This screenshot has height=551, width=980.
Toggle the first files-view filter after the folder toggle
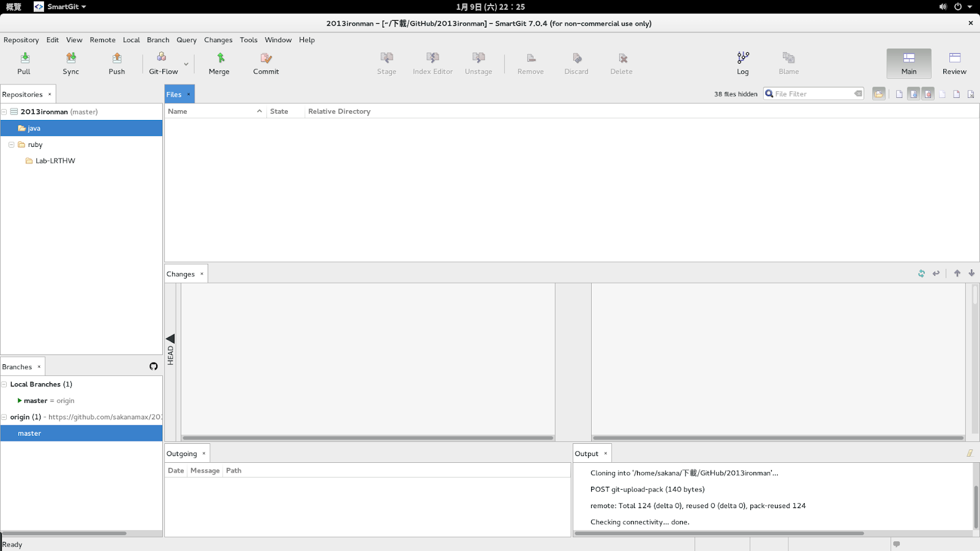point(899,94)
